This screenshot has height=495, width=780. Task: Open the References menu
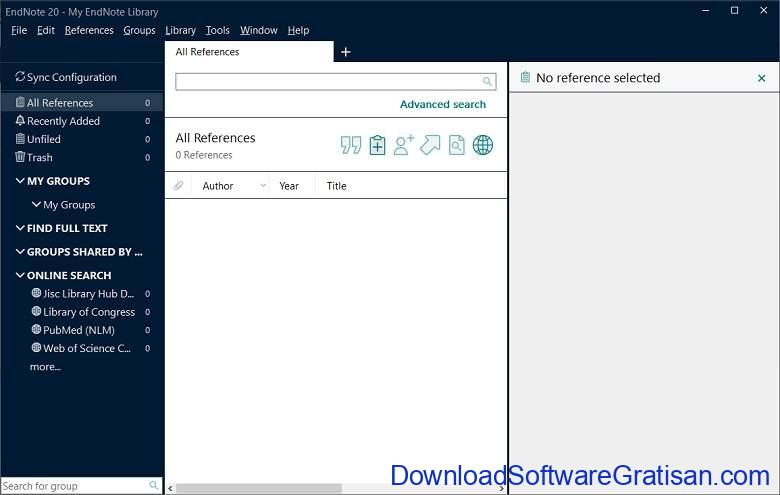[x=89, y=30]
